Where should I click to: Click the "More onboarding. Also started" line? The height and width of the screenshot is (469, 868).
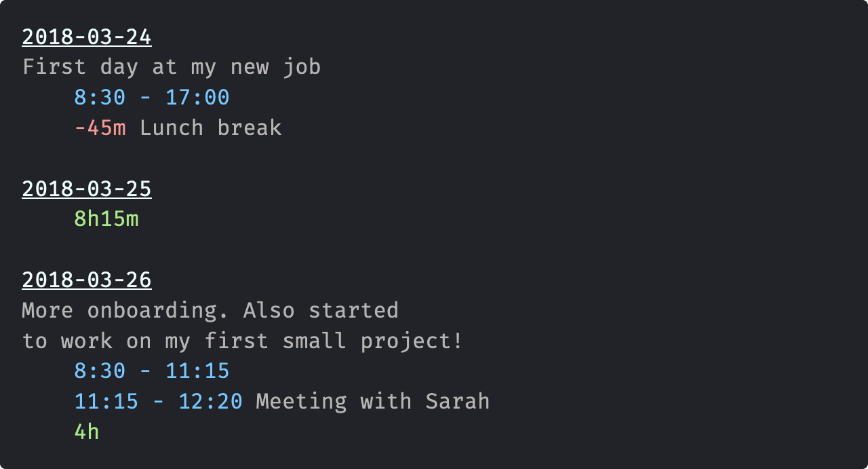(x=210, y=311)
